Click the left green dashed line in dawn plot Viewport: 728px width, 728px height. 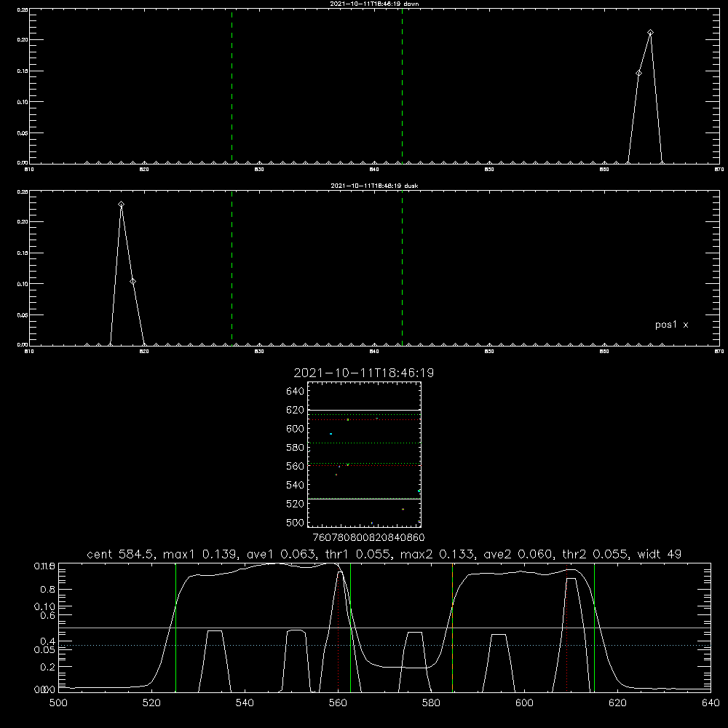click(232, 86)
